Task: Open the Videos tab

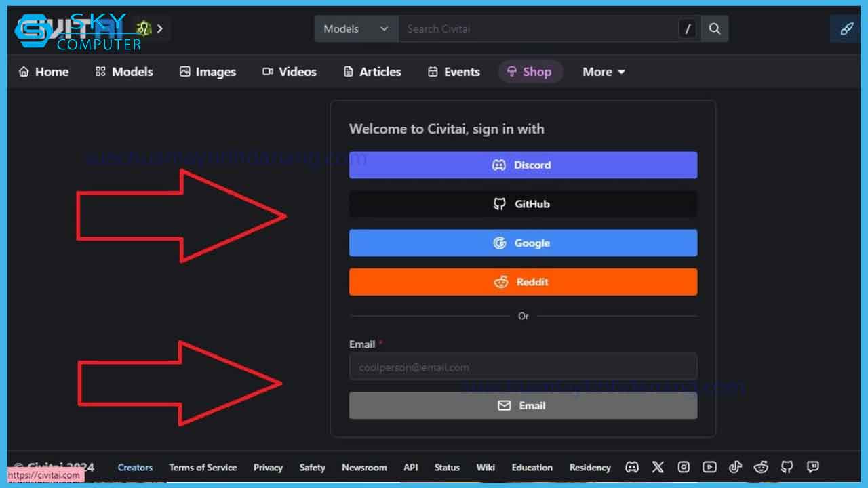Action: coord(290,72)
